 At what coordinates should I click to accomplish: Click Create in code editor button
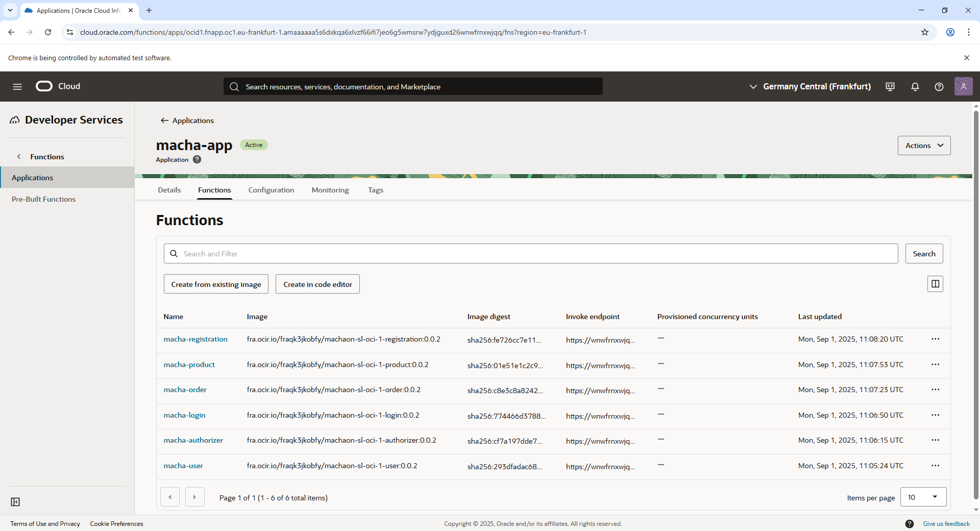tap(317, 284)
